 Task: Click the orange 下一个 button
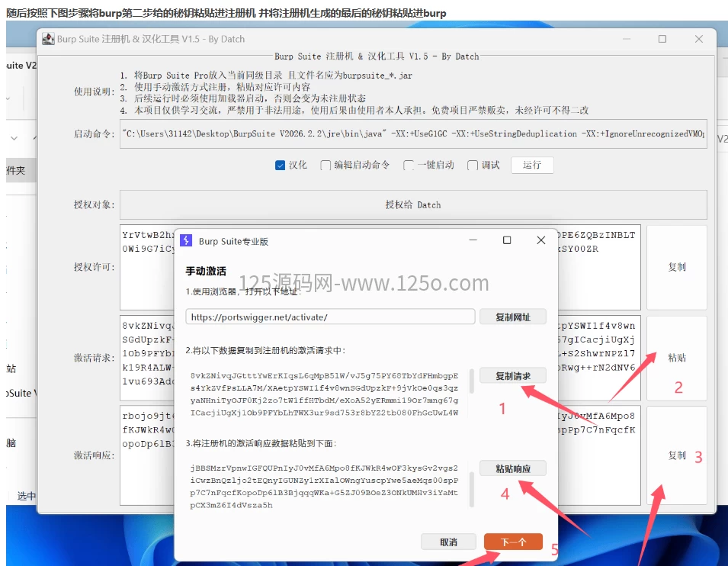point(513,542)
